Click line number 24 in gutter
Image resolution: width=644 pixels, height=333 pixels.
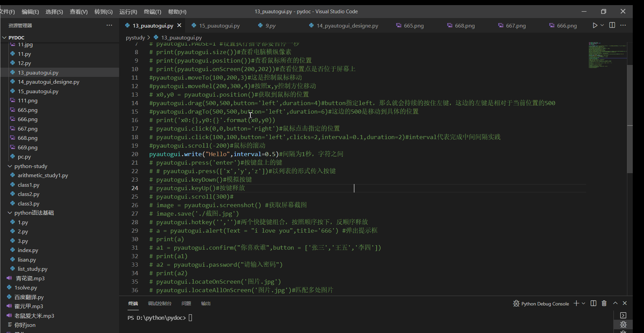tap(135, 188)
